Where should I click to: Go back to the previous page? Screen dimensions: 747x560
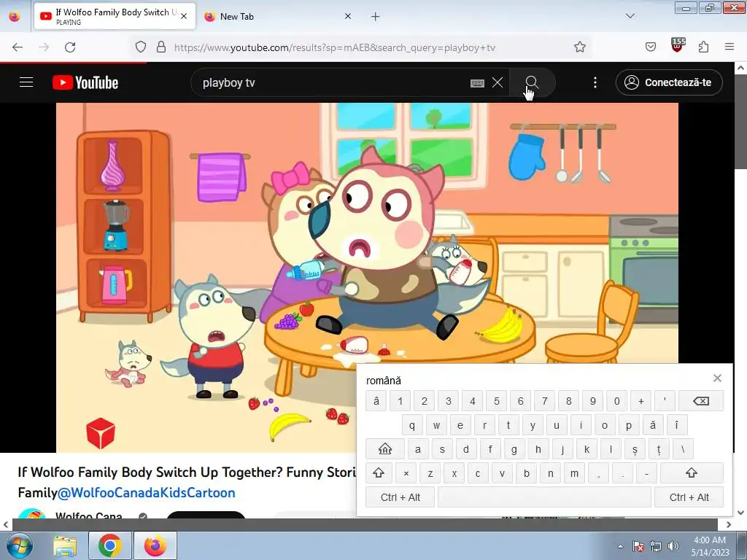pyautogui.click(x=18, y=47)
